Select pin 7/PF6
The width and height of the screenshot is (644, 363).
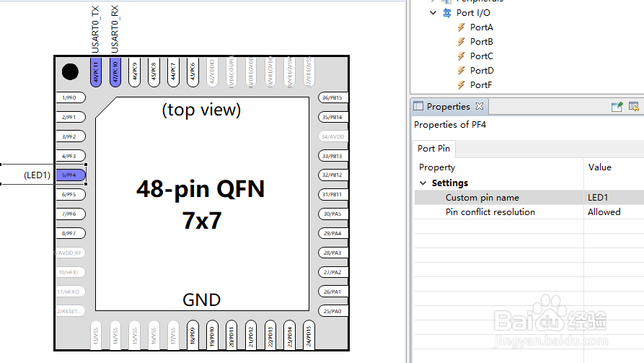coord(71,214)
